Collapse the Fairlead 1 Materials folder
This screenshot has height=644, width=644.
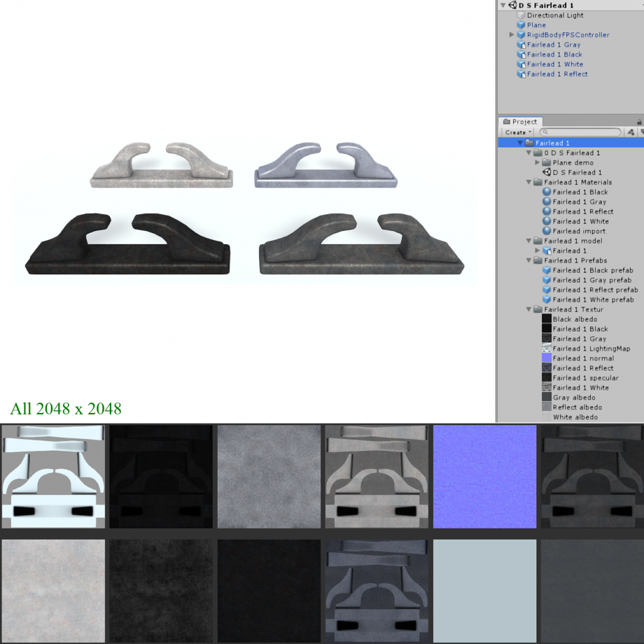coord(529,182)
